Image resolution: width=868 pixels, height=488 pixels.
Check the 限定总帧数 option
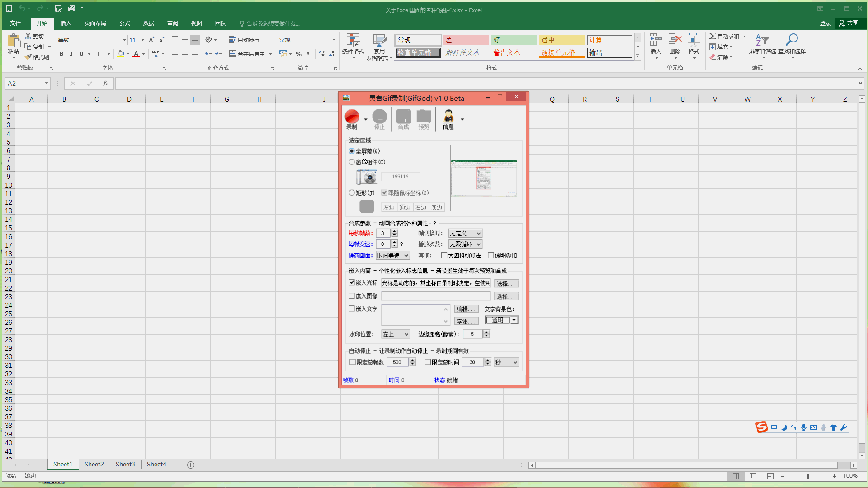coord(353,362)
